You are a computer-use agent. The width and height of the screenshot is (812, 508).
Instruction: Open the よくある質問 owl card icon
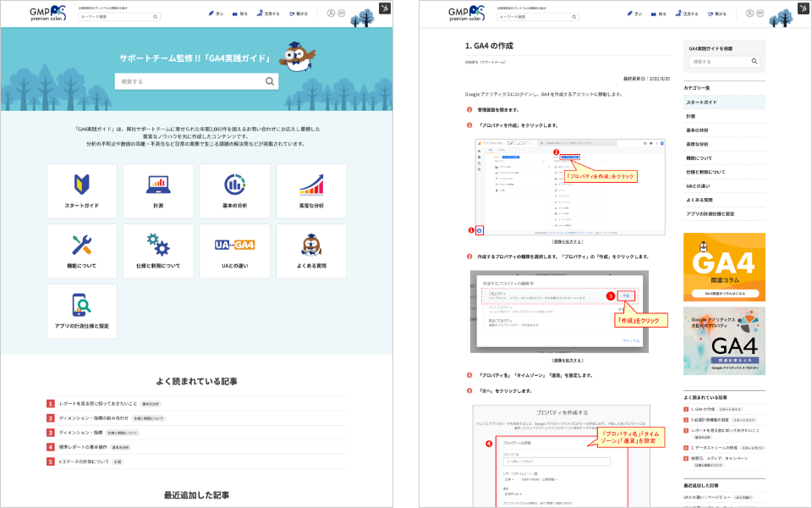point(310,244)
